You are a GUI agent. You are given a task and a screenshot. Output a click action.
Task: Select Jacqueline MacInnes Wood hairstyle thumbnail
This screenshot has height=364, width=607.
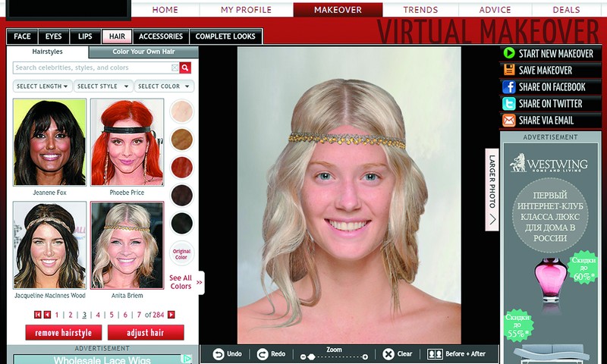(x=49, y=245)
